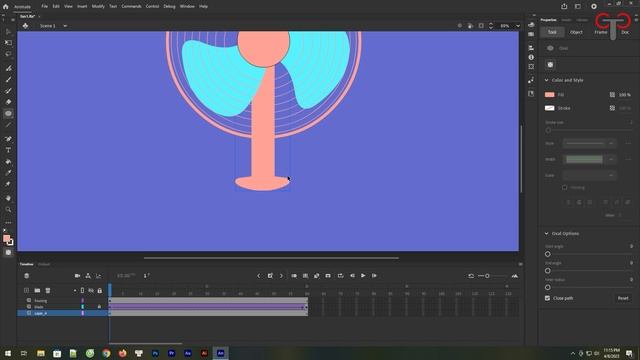This screenshot has height=360, width=640.
Task: Switch to the Object properties tab
Action: [576, 32]
